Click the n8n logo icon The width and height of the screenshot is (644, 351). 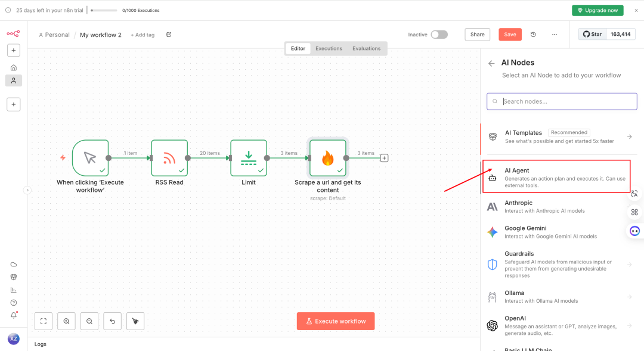click(x=13, y=33)
